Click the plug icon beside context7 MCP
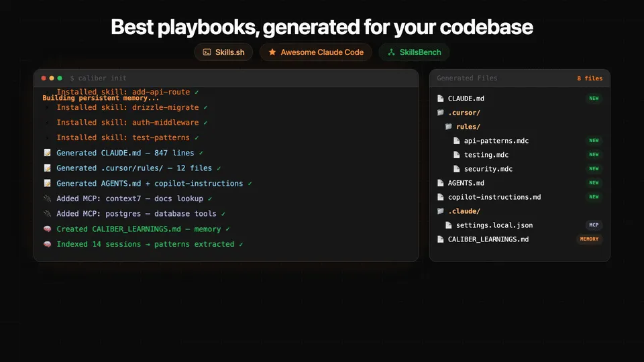The height and width of the screenshot is (362, 644). coord(47,198)
